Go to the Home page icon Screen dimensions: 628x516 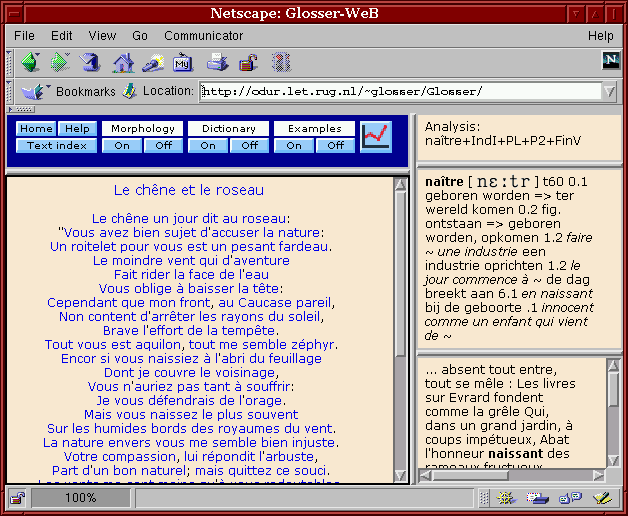[123, 63]
